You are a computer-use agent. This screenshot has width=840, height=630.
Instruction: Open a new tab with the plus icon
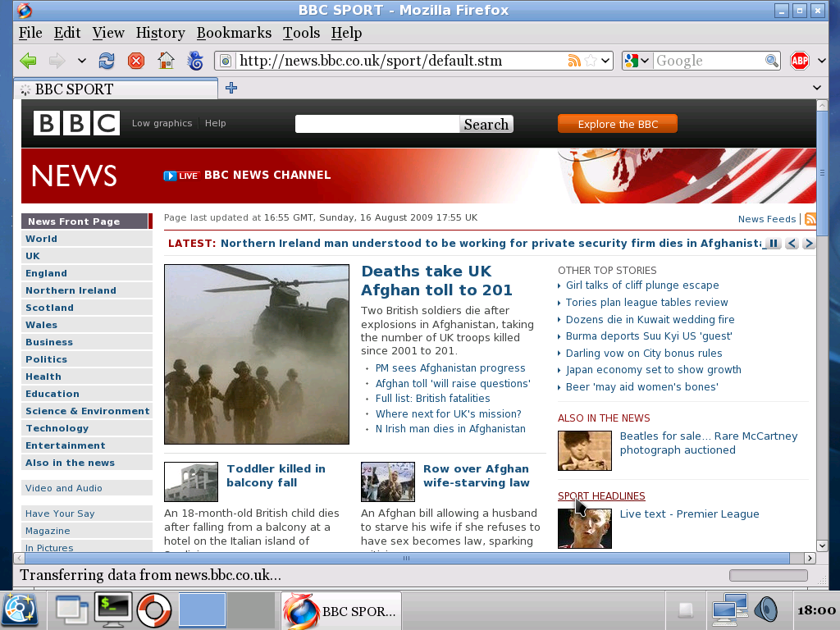(231, 88)
